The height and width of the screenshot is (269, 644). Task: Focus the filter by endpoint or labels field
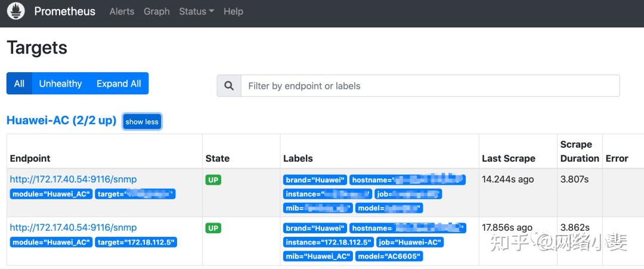[x=429, y=86]
